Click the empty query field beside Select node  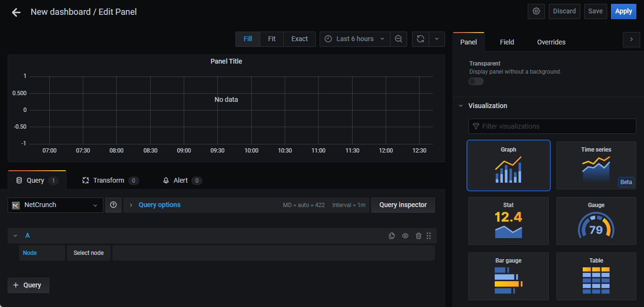click(x=274, y=253)
